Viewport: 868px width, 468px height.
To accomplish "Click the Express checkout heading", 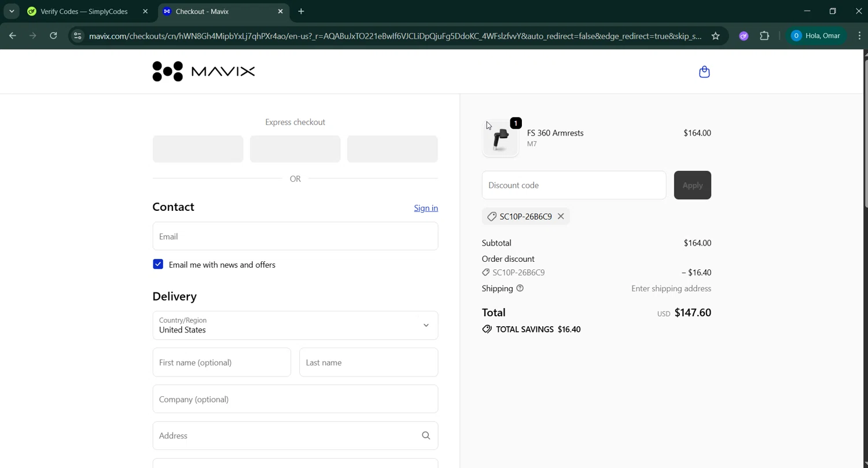I will (295, 122).
